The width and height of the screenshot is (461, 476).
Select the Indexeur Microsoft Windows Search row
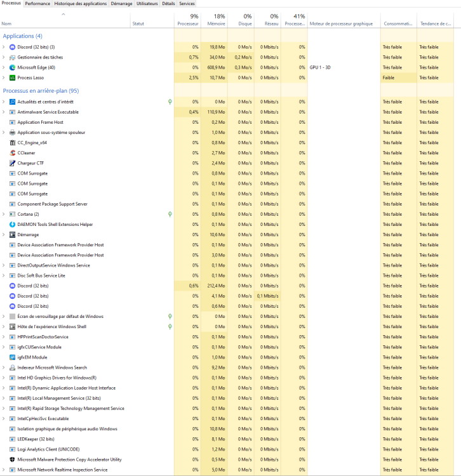(x=52, y=367)
